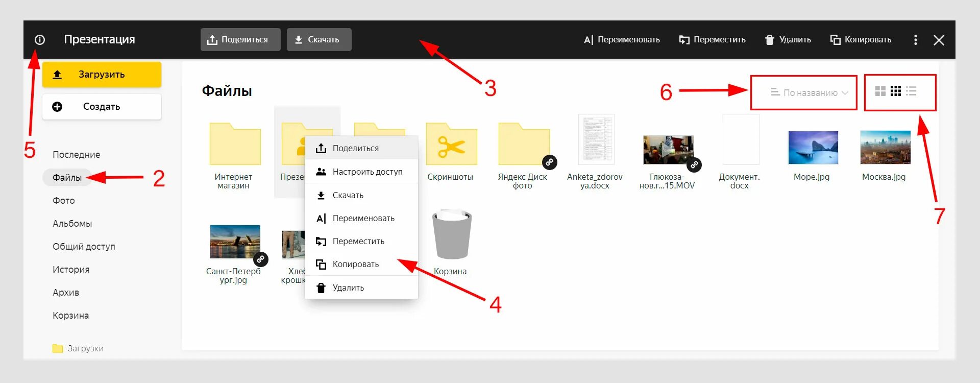Screen dimensions: 980x383
Task: Choose Переименовать in the context menu
Action: pos(361,218)
